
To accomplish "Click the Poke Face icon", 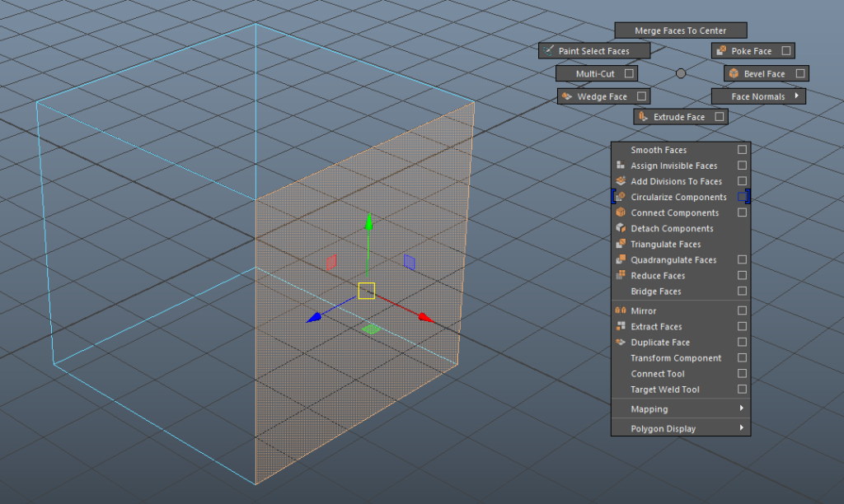I will [721, 50].
